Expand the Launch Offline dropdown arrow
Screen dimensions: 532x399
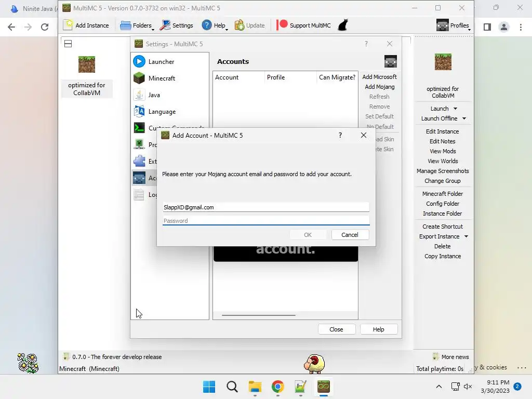[464, 118]
